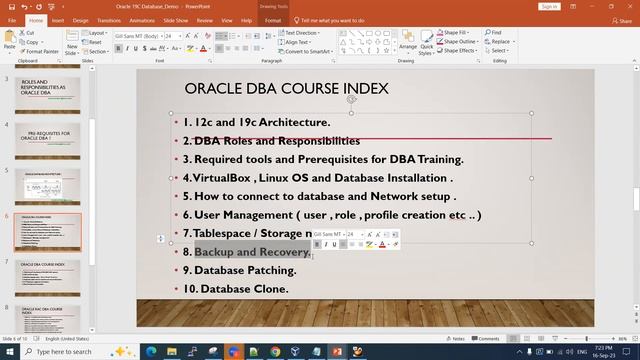The width and height of the screenshot is (640, 360).
Task: Click Find in Editing group
Action: pyautogui.click(x=493, y=32)
